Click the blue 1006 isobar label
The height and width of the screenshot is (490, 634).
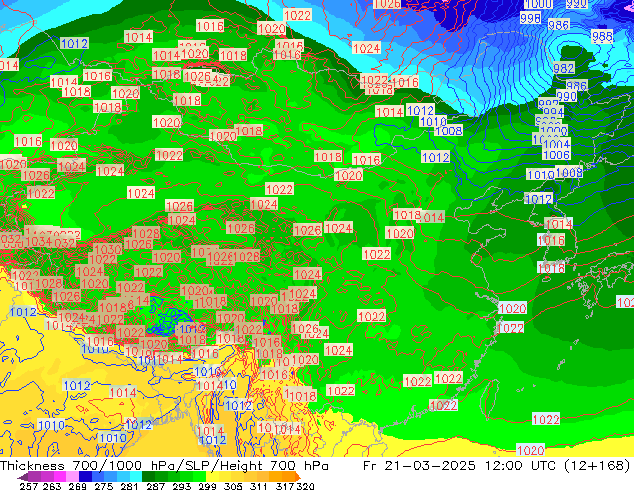pyautogui.click(x=556, y=155)
